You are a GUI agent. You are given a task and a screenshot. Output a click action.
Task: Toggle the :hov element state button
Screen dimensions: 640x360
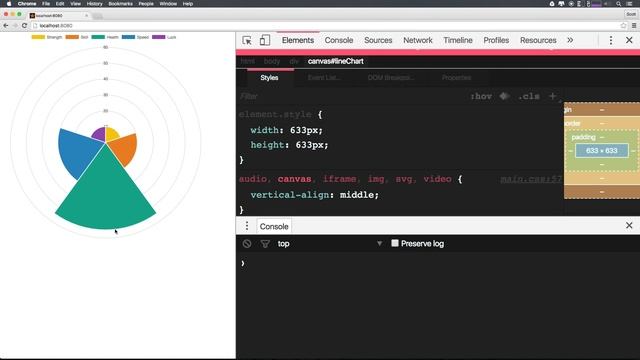pyautogui.click(x=481, y=96)
